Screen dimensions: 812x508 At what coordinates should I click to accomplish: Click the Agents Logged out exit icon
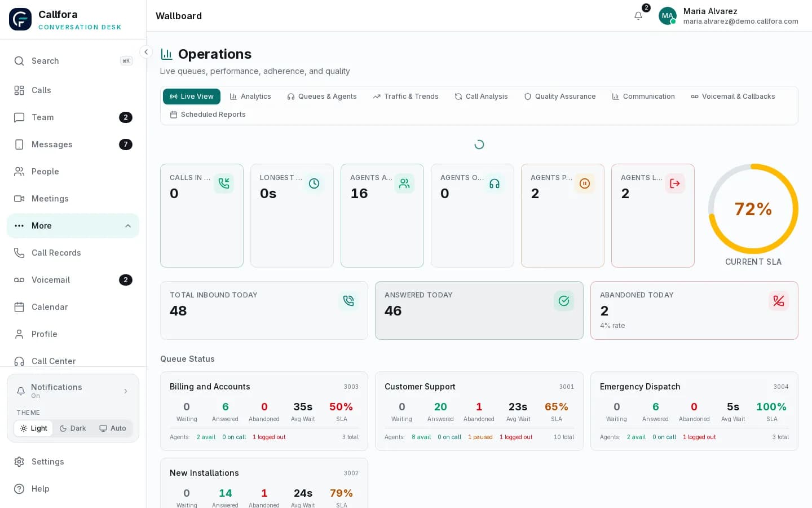675,183
